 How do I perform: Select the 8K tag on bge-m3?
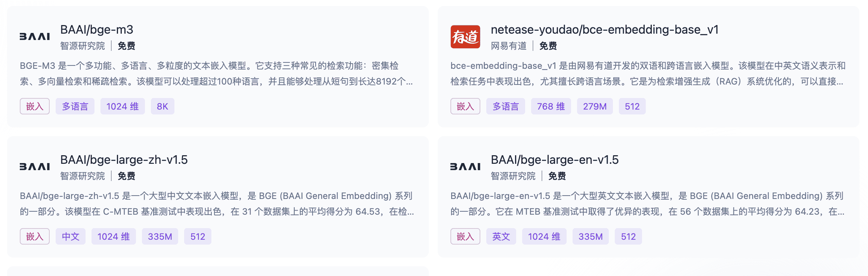(162, 107)
